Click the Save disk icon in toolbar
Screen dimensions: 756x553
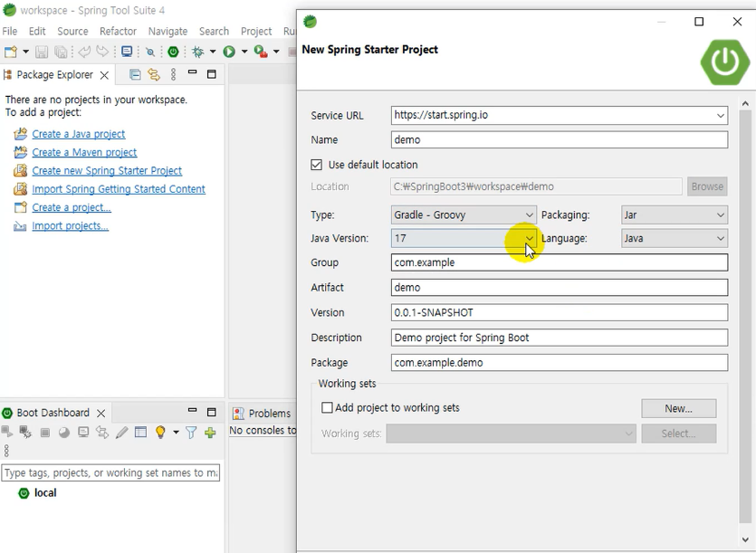click(x=42, y=52)
